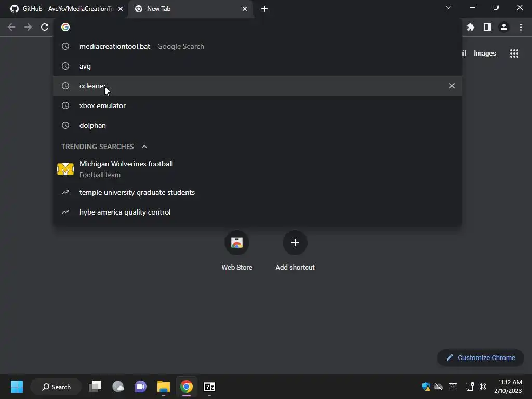Image resolution: width=532 pixels, height=399 pixels.
Task: Open taskbar Search box
Action: pos(56,387)
